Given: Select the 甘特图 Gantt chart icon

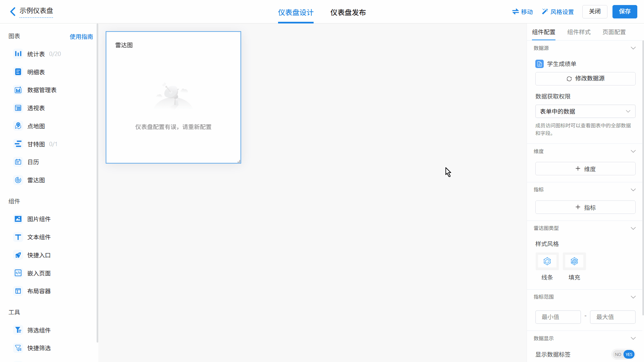Looking at the screenshot, I should (18, 144).
